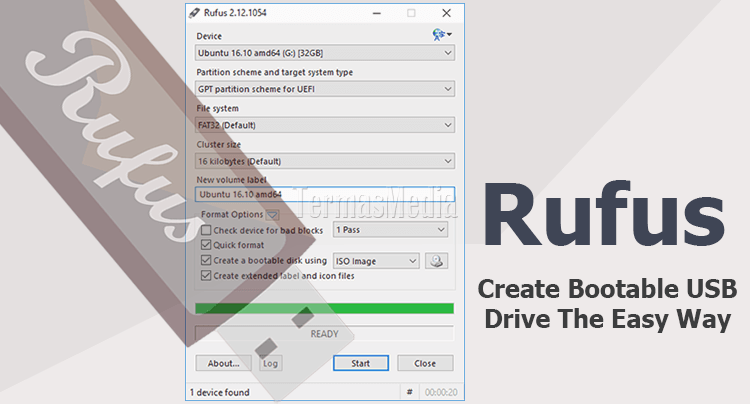
Task: Minimize the Rufus window
Action: [377, 13]
